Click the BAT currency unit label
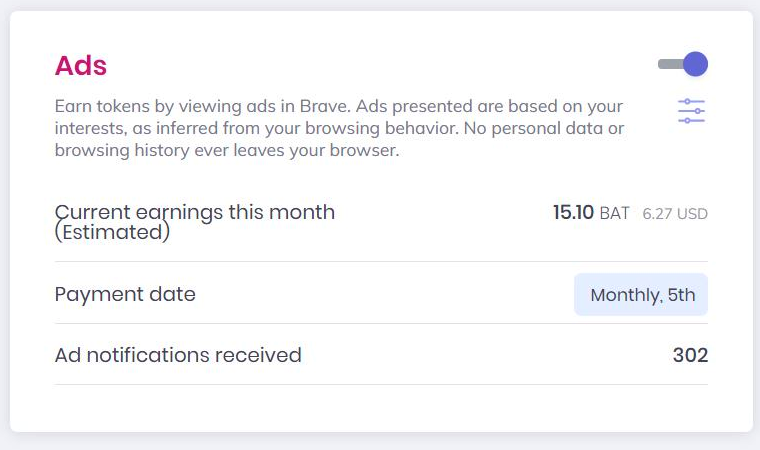 coord(615,213)
